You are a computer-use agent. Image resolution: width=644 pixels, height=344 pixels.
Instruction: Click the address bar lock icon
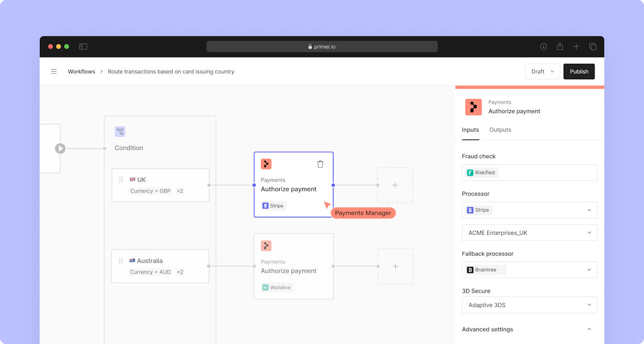pos(310,46)
